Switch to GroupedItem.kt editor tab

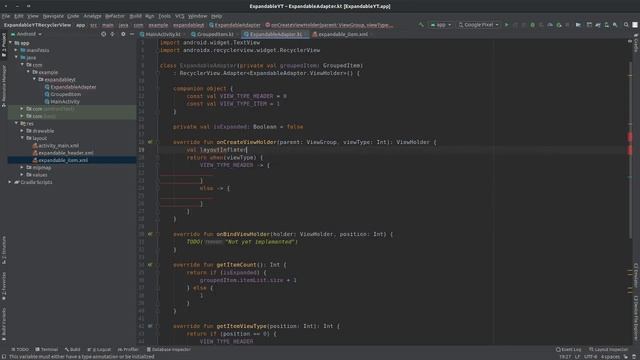(212, 34)
